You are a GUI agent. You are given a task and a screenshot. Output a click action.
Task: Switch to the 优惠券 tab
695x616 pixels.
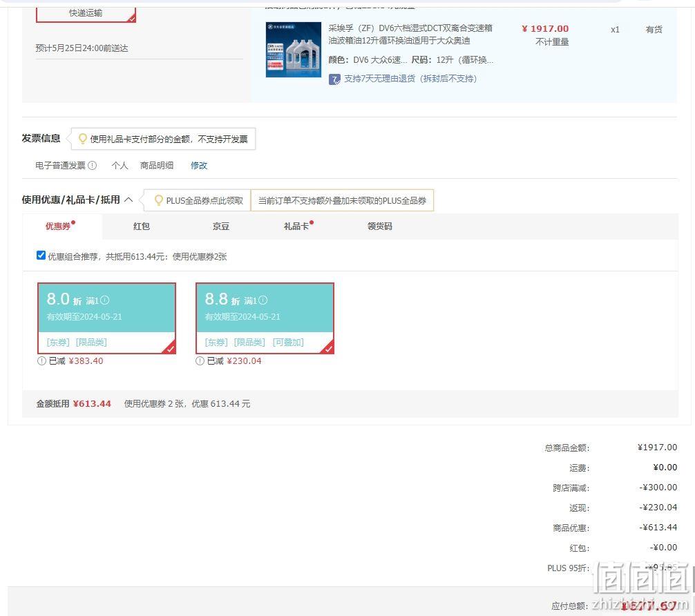(x=59, y=226)
